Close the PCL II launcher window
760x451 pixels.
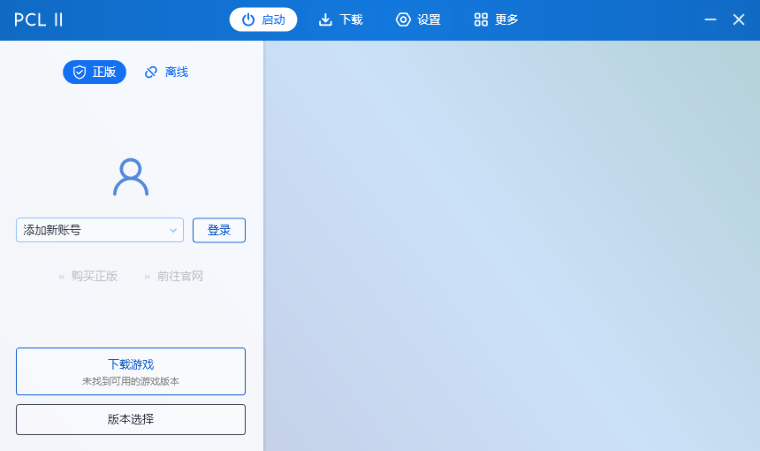click(739, 20)
